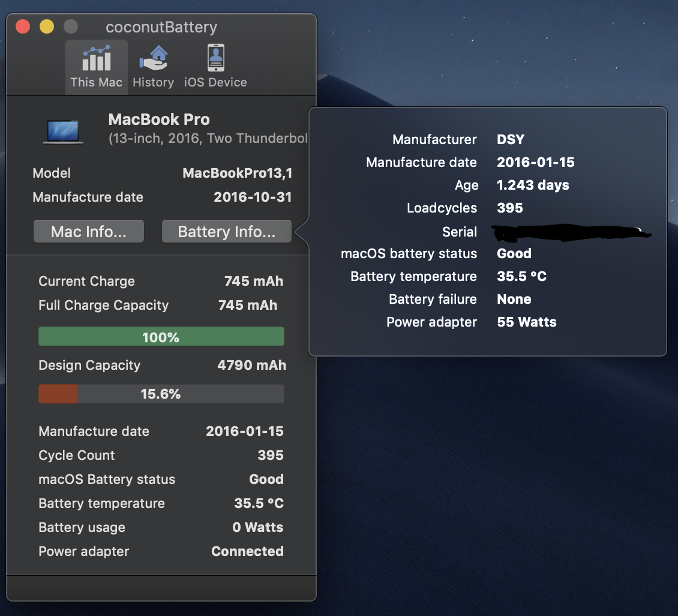Click the 15.6% design capacity bar

161,394
